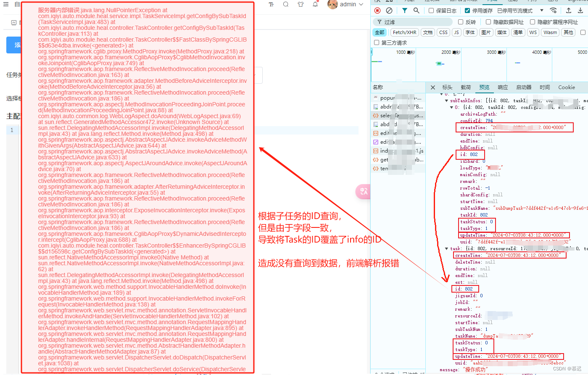Image resolution: width=588 pixels, height=375 pixels.
Task: Uncheck the 停用缓存 checkbox
Action: click(x=467, y=11)
